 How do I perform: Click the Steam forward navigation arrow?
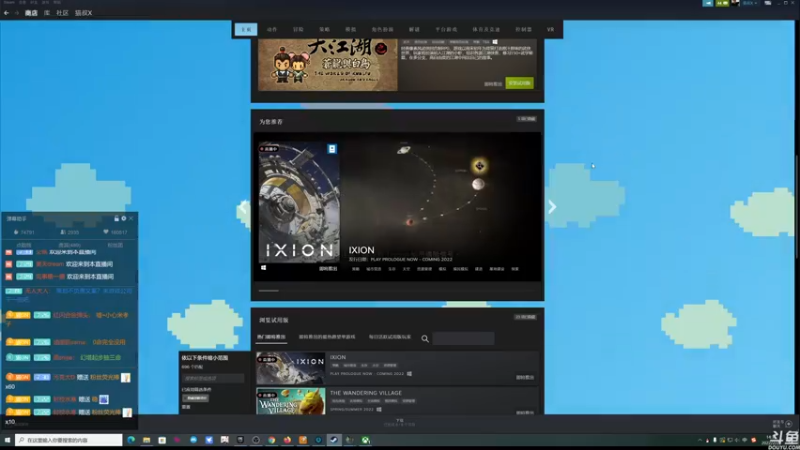[x=16, y=13]
